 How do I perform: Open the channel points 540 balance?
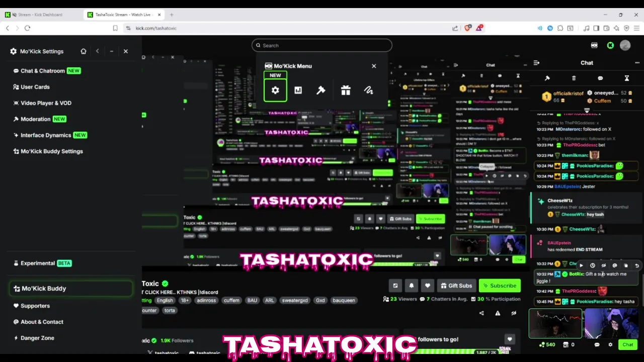(x=547, y=344)
